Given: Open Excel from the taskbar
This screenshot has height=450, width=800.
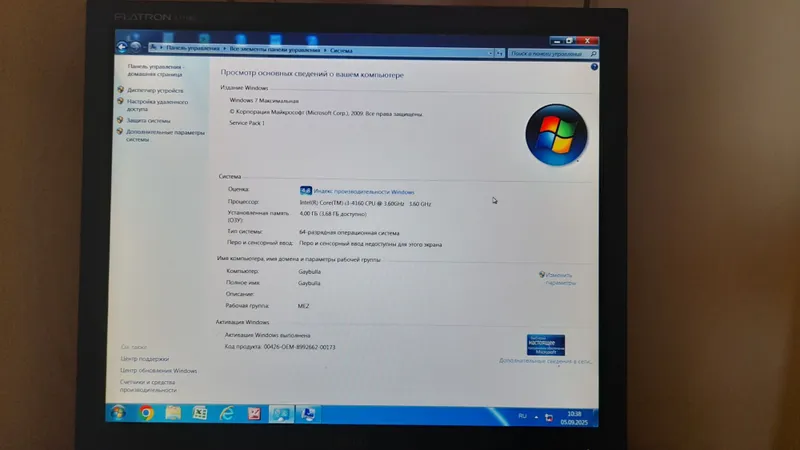Looking at the screenshot, I should point(199,413).
